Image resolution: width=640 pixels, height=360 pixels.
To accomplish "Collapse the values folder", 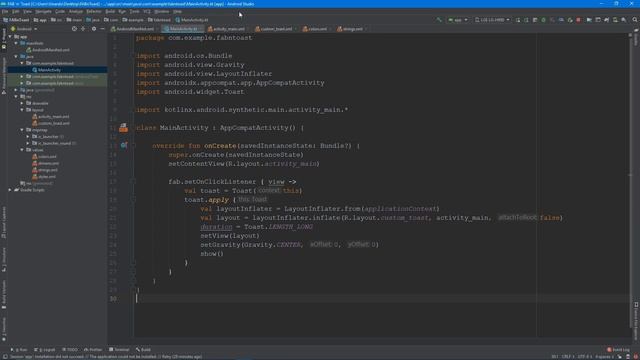I will pyautogui.click(x=22, y=150).
